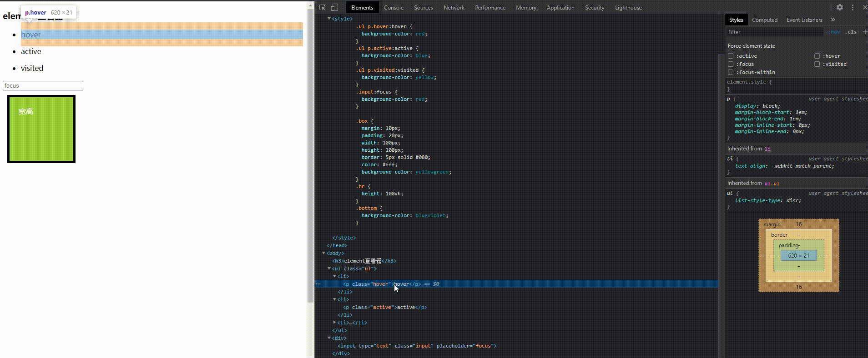Open the Event Listeners tab

click(x=804, y=20)
